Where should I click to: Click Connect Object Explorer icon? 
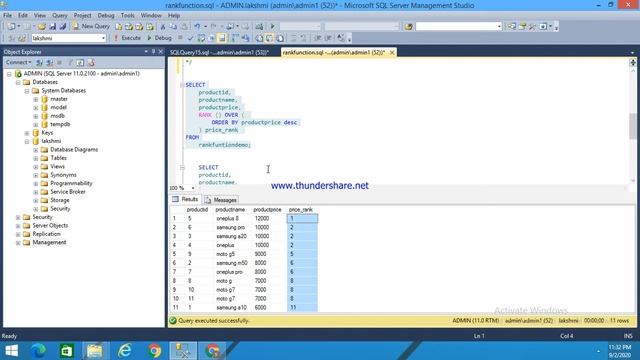tap(39, 62)
